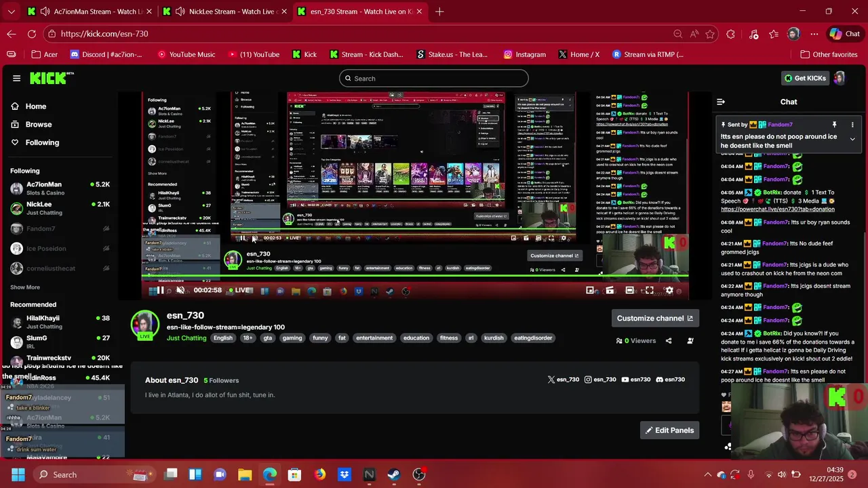868x488 pixels.
Task: Click the user icon beside the share button
Action: [x=690, y=341]
